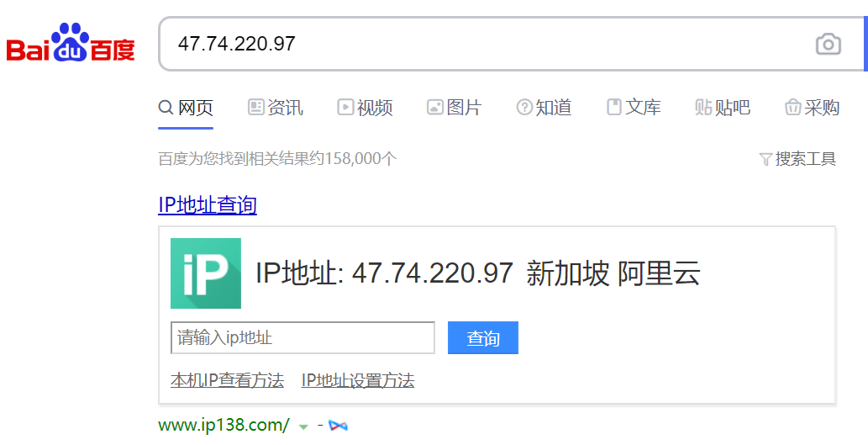Open the IP地址查询 result link
The width and height of the screenshot is (868, 445).
(x=208, y=205)
